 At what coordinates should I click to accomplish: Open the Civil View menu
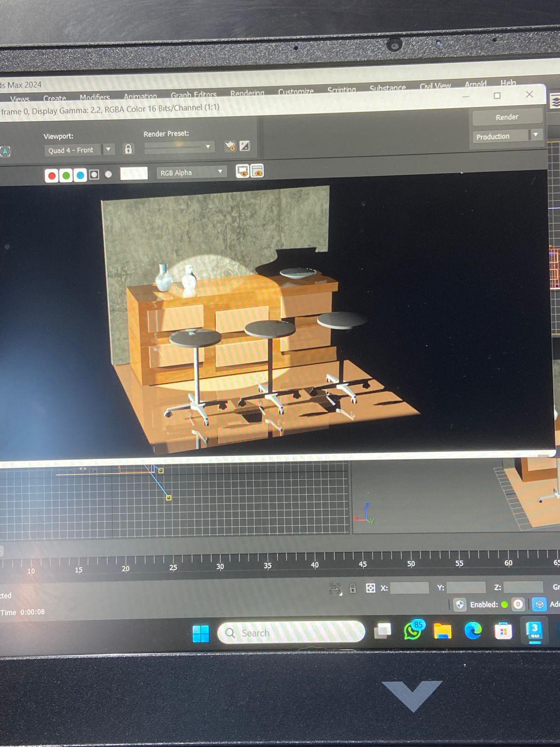(x=435, y=86)
